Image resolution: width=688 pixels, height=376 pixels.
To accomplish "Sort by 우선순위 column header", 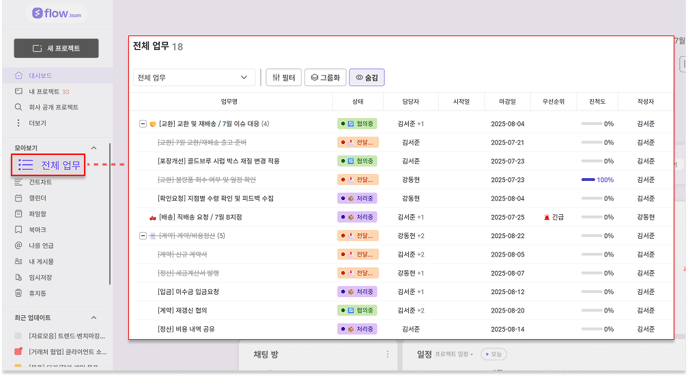I will click(x=553, y=102).
